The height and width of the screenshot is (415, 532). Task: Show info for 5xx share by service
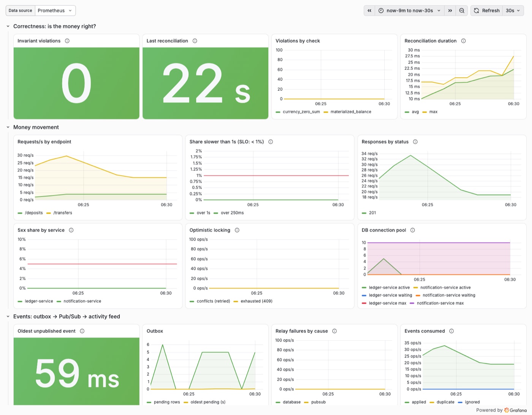71,230
